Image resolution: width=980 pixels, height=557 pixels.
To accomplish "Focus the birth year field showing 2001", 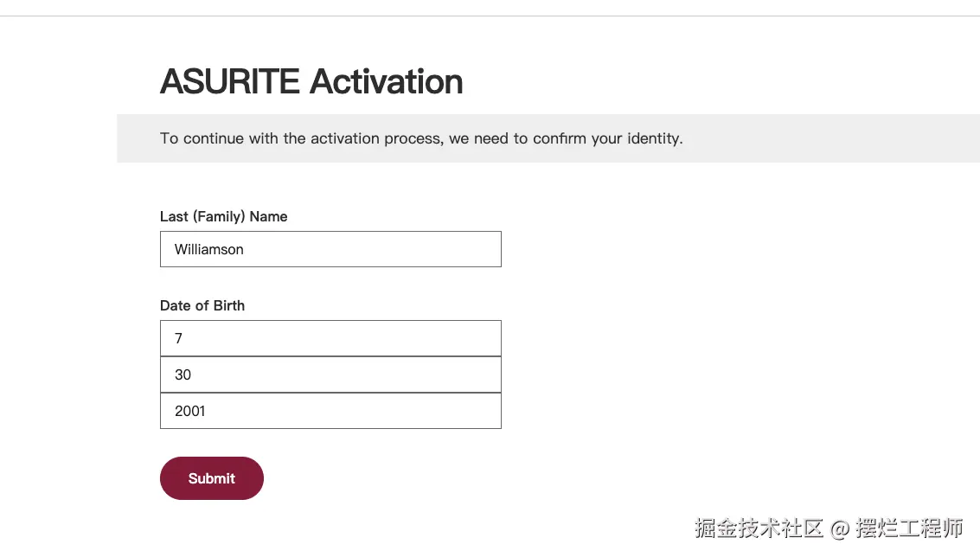I will pyautogui.click(x=330, y=411).
